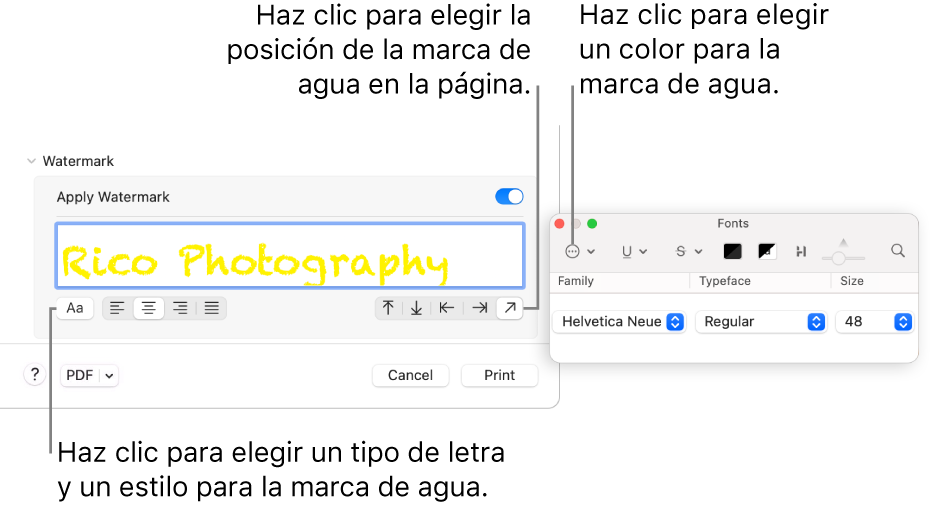The image size is (931, 508).
Task: Open Fonts actions ellipsis menu
Action: pos(580,252)
